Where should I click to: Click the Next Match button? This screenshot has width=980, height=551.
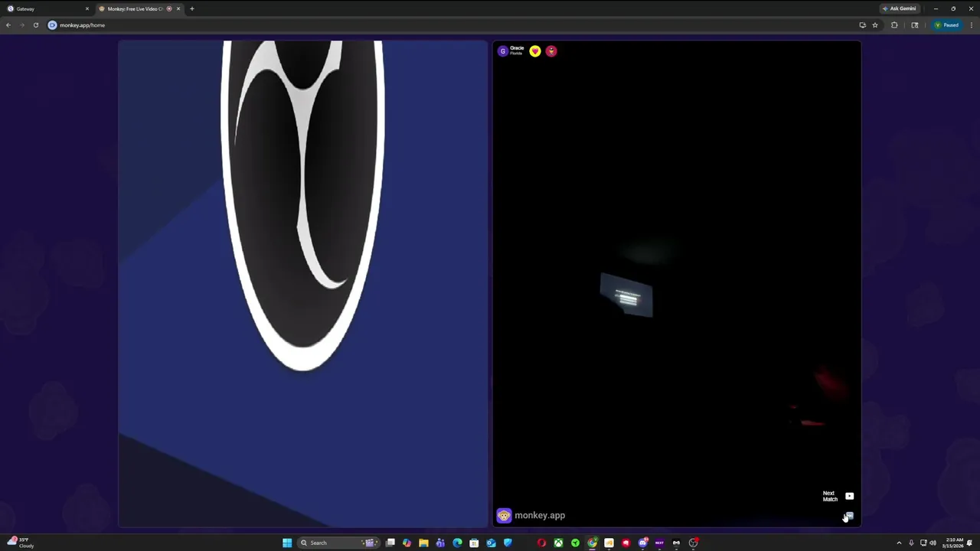pyautogui.click(x=838, y=496)
